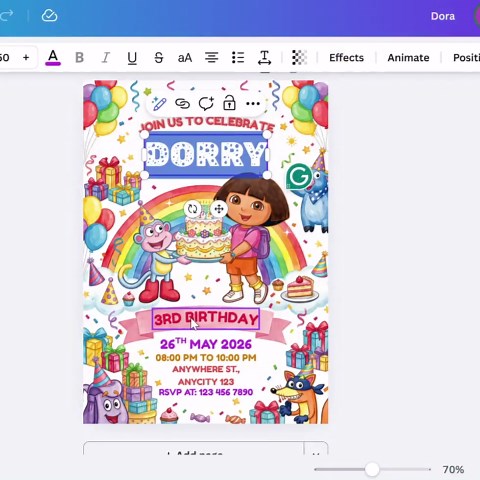Toggle underline formatting
Image resolution: width=480 pixels, height=480 pixels.
pyautogui.click(x=132, y=58)
